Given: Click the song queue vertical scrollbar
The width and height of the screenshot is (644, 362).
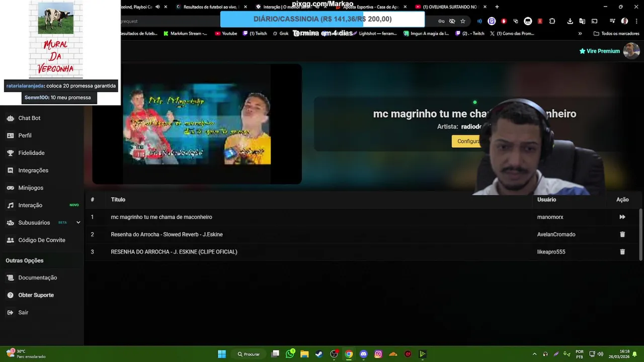Looking at the screenshot, I should (x=640, y=234).
